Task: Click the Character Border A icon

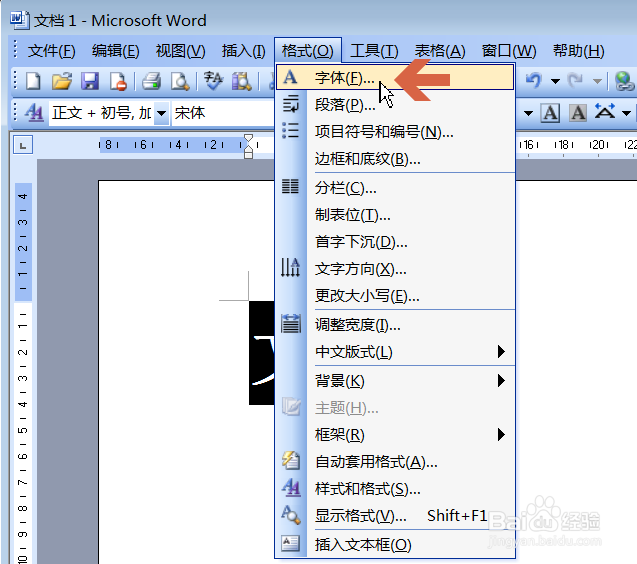Action: click(x=550, y=113)
